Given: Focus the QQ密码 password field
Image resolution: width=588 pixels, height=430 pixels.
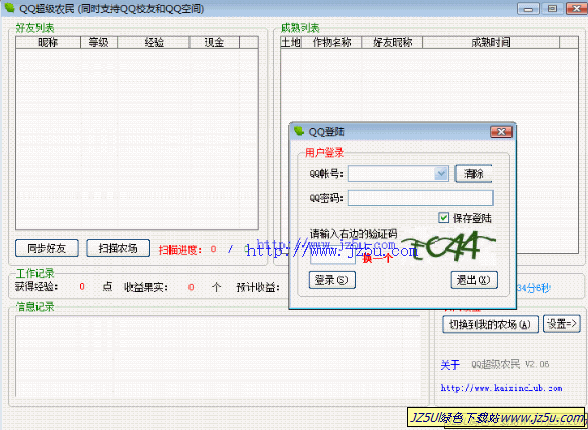Looking at the screenshot, I should [420, 198].
